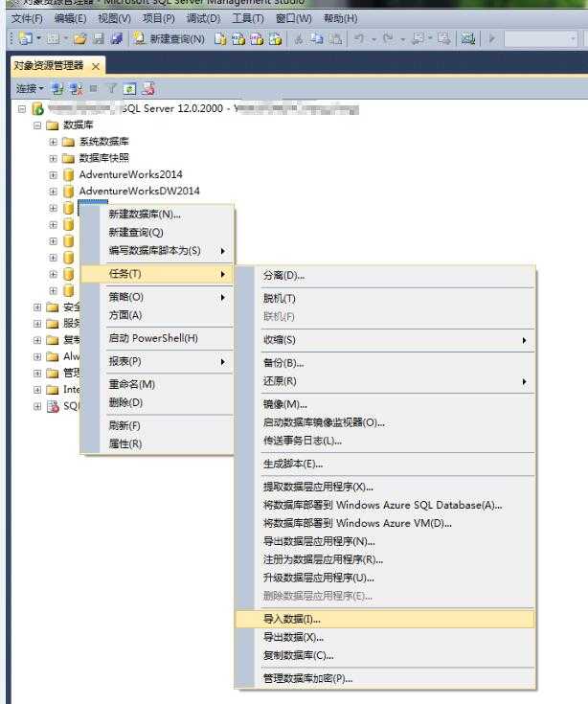588x704 pixels.
Task: Click the Filter funnel icon
Action: 111,89
